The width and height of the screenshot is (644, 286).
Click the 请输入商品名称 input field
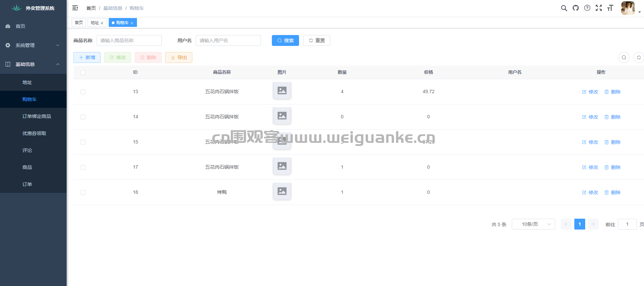tap(129, 40)
